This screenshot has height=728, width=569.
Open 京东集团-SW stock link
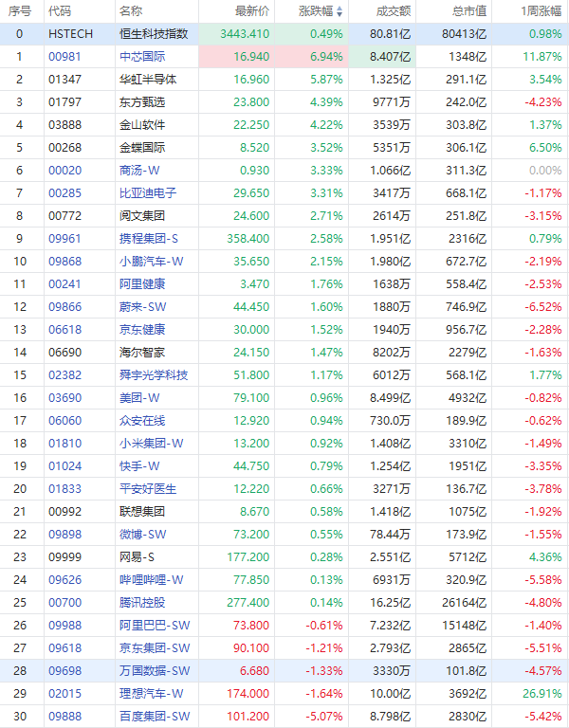point(155,648)
